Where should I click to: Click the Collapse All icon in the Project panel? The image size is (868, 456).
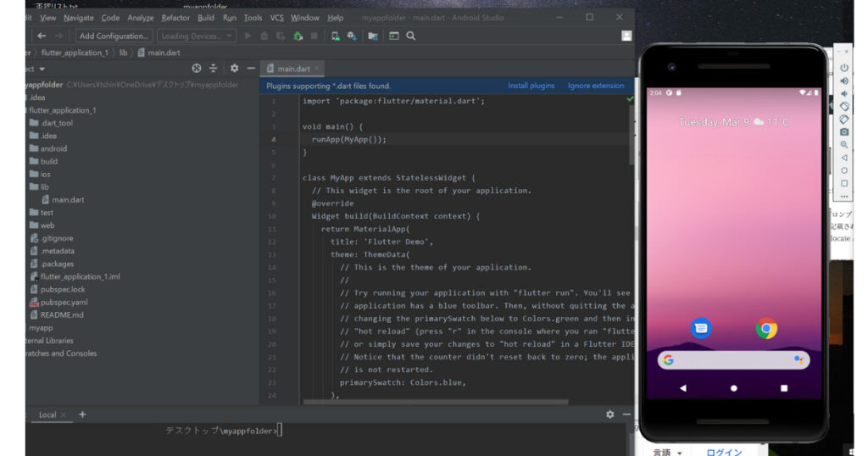[x=213, y=68]
